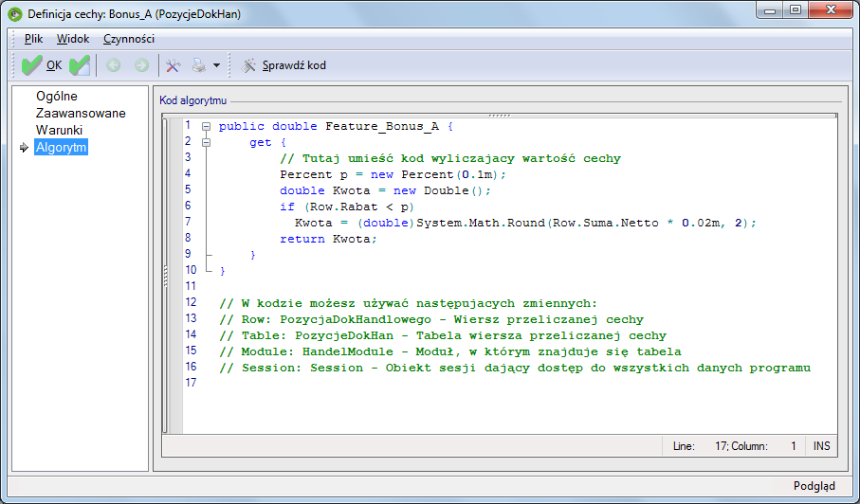This screenshot has height=504, width=860.
Task: Click the '// Session: Session' comment line
Action: (515, 368)
